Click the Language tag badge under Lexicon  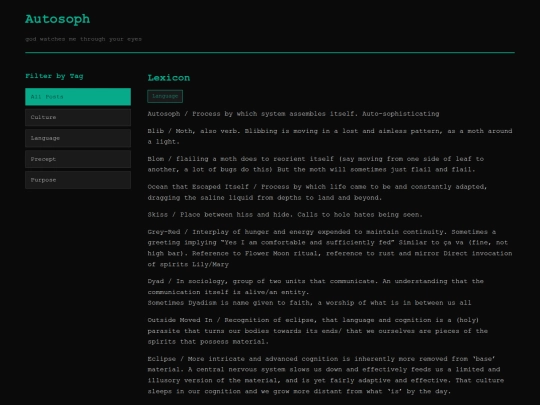[165, 96]
